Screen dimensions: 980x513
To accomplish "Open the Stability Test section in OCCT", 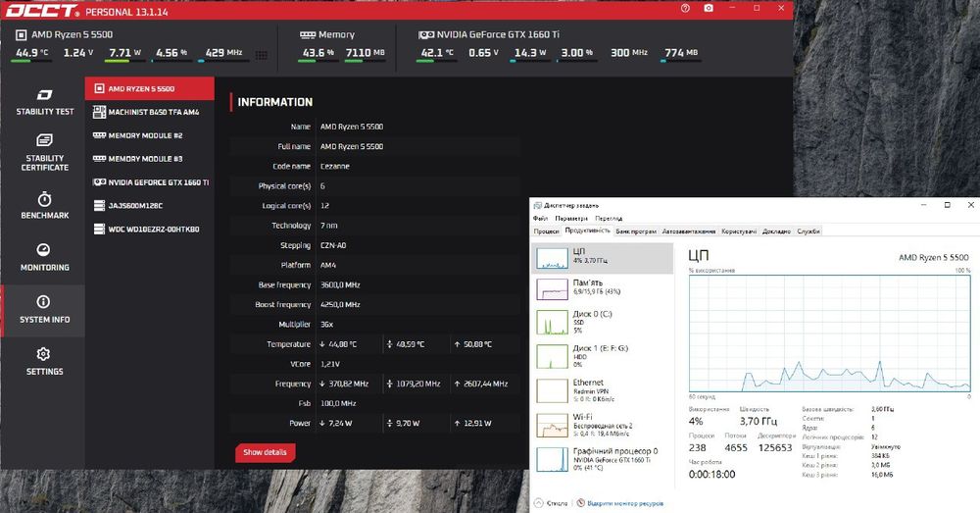I will tap(44, 102).
